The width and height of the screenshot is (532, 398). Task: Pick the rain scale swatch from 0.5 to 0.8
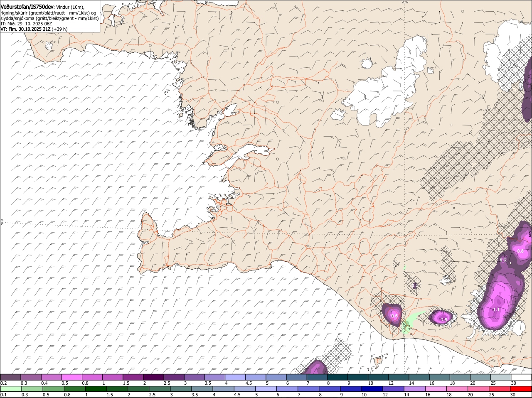(x=74, y=389)
